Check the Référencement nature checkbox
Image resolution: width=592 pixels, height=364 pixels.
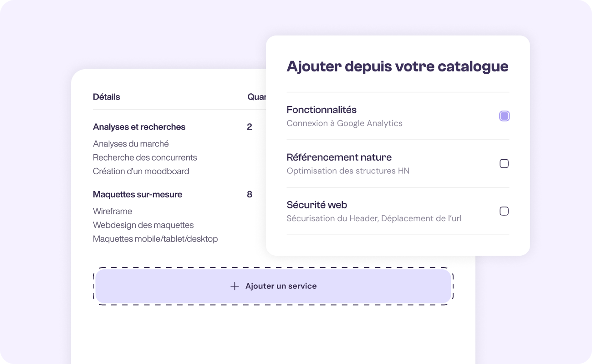[504, 163]
